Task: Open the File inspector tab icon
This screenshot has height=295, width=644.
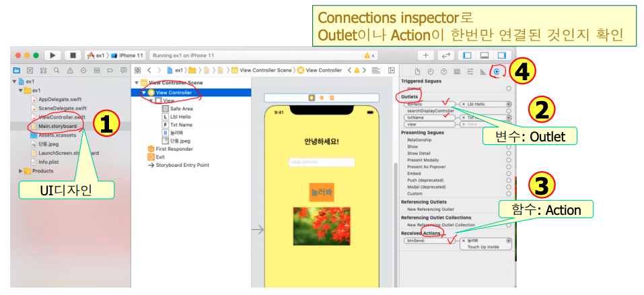Action: tap(418, 71)
